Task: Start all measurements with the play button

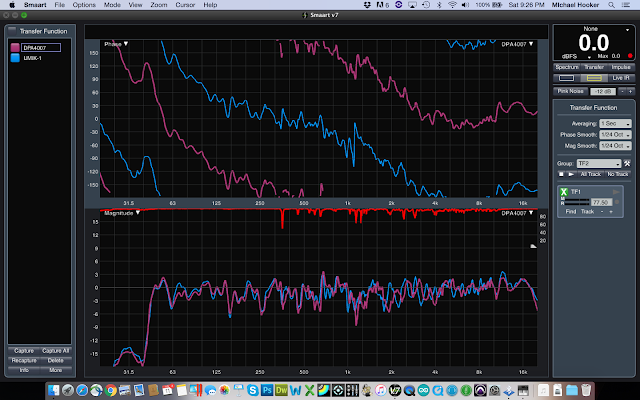Action: [x=571, y=174]
